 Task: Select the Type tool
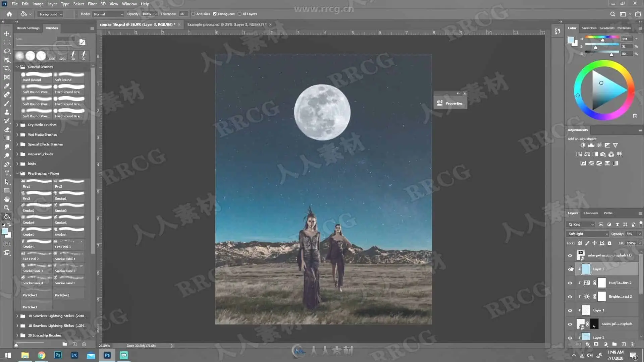7,173
